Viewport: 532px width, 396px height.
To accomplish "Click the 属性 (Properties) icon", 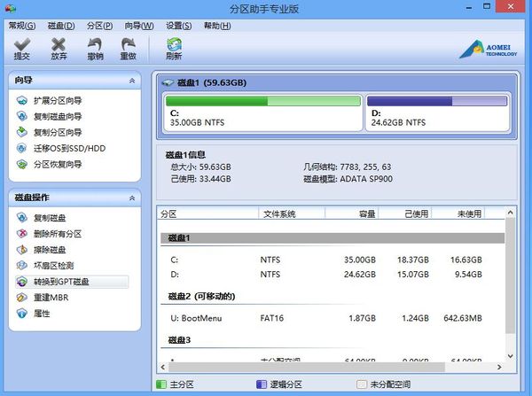I will pyautogui.click(x=21, y=314).
